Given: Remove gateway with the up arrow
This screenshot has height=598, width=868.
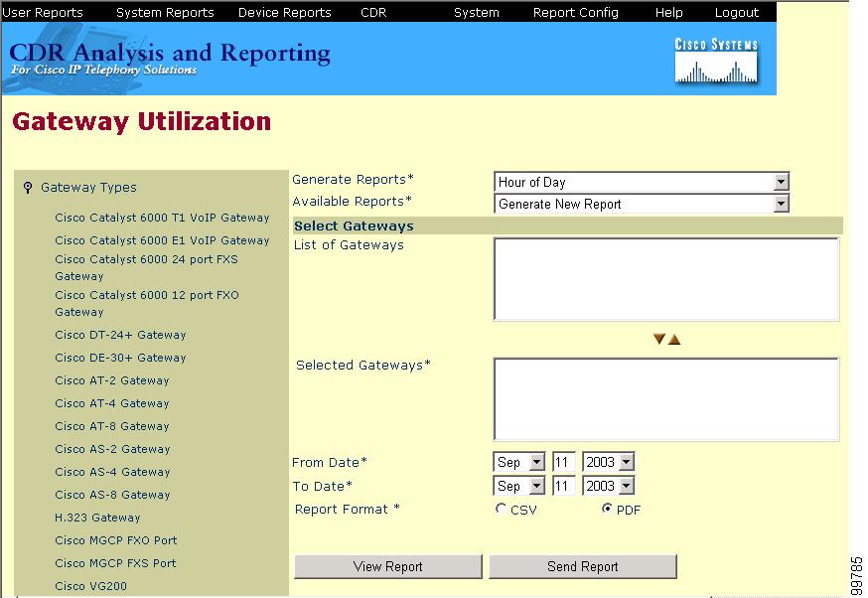Looking at the screenshot, I should click(674, 339).
